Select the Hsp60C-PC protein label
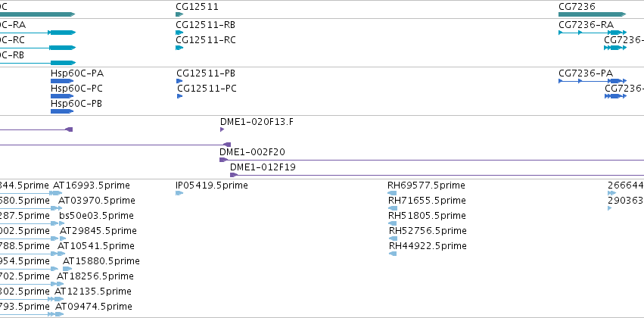This screenshot has width=644, height=318. point(76,89)
